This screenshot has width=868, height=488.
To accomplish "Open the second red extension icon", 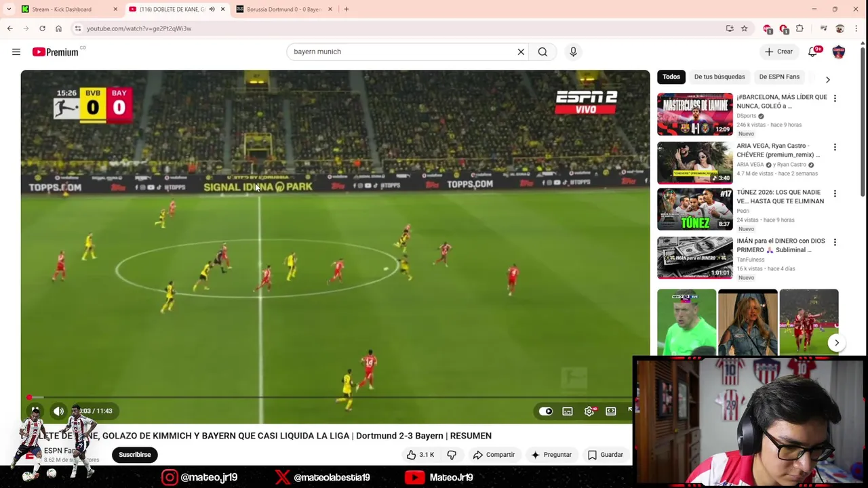I will (784, 28).
